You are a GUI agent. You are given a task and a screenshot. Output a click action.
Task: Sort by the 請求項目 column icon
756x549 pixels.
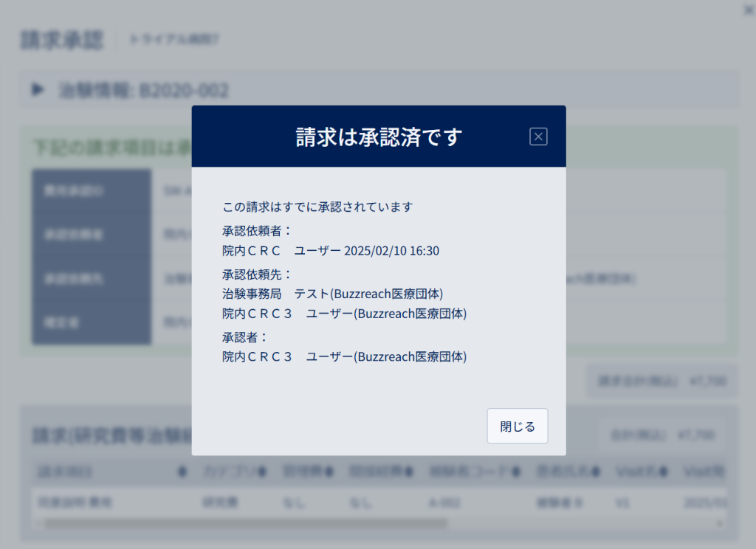[x=182, y=472]
